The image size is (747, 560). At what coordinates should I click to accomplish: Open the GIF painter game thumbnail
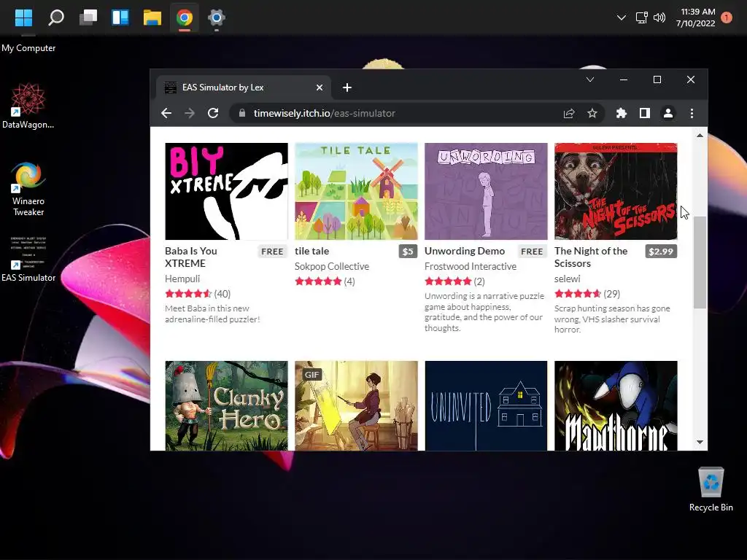pos(356,405)
